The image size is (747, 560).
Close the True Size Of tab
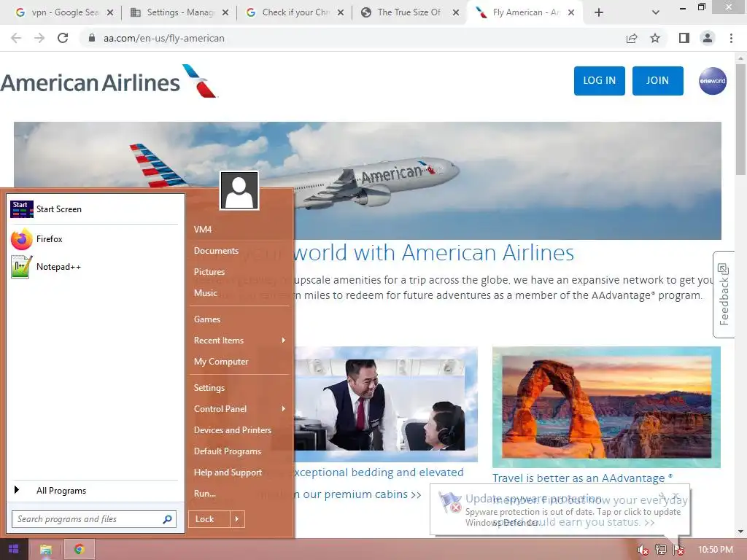456,12
